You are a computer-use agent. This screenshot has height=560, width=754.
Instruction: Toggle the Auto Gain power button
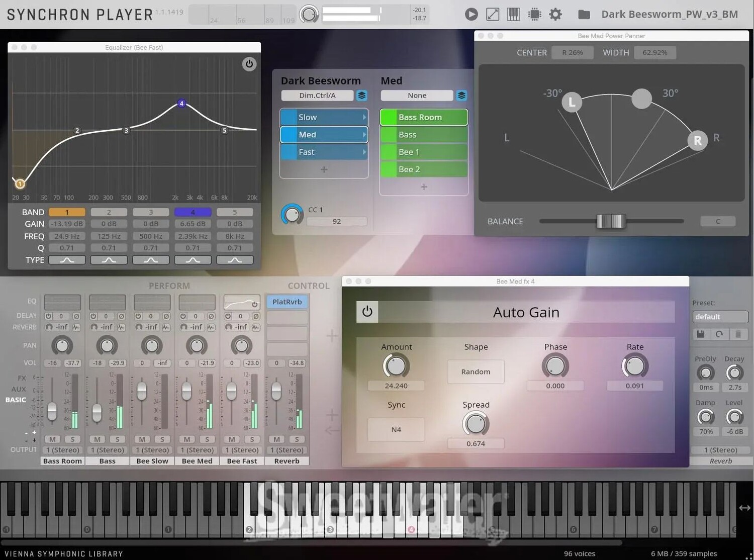(367, 312)
